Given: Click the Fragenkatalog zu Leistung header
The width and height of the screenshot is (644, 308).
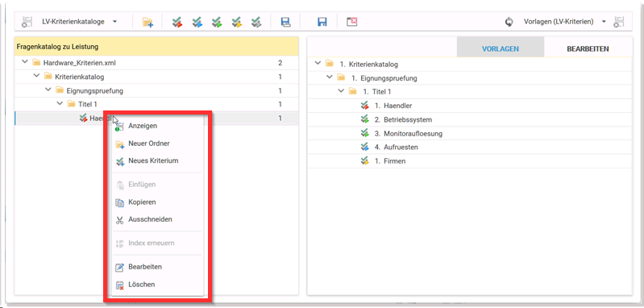Looking at the screenshot, I should point(156,47).
